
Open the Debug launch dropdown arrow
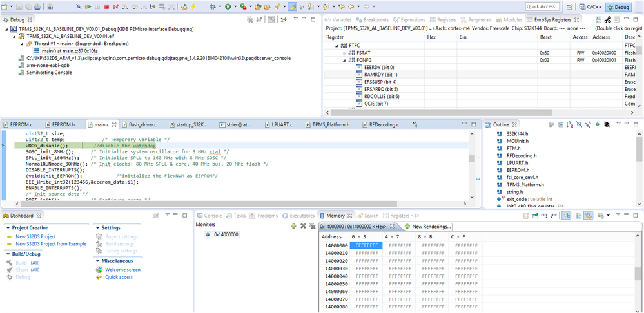pyautogui.click(x=221, y=6)
